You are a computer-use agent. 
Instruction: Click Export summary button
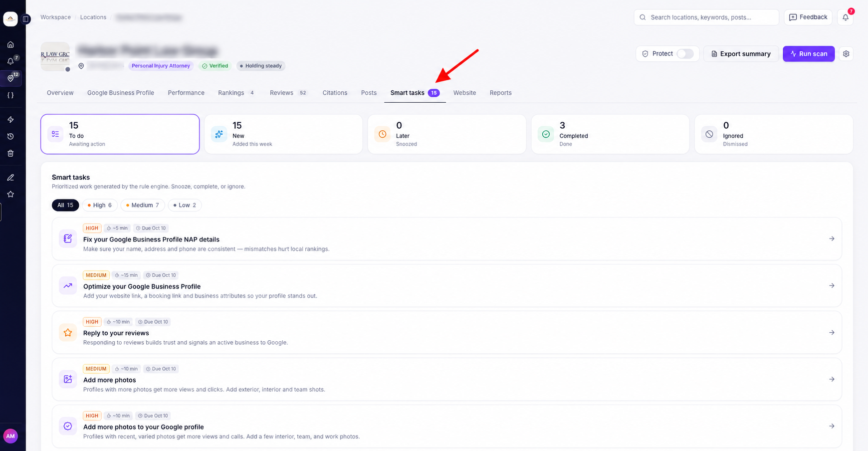741,53
